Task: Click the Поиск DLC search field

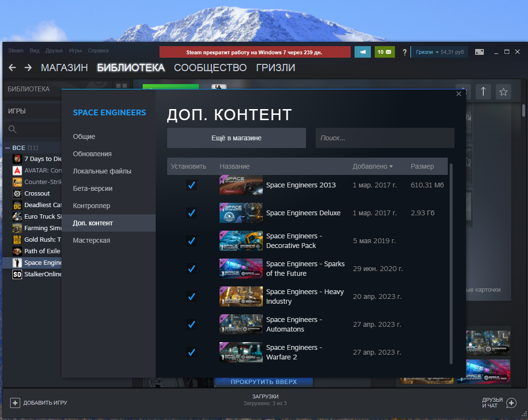Action: [x=384, y=138]
